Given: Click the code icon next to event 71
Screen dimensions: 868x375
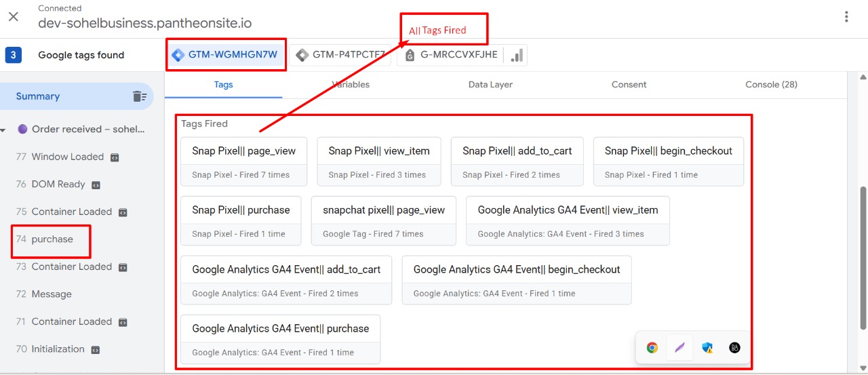Looking at the screenshot, I should pos(123,322).
